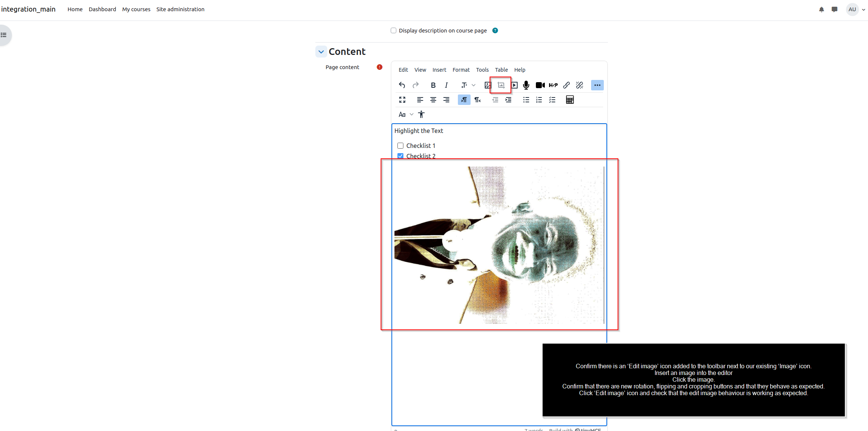Viewport: 868px width, 431px height.
Task: Collapse extra toolbar rows with ellipsis button
Action: 597,85
